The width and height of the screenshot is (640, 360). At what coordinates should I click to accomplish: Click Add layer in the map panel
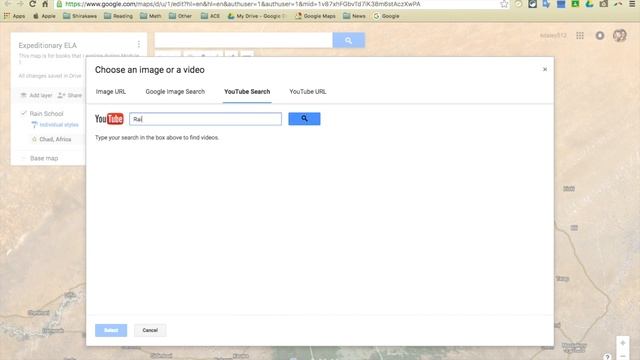37,96
